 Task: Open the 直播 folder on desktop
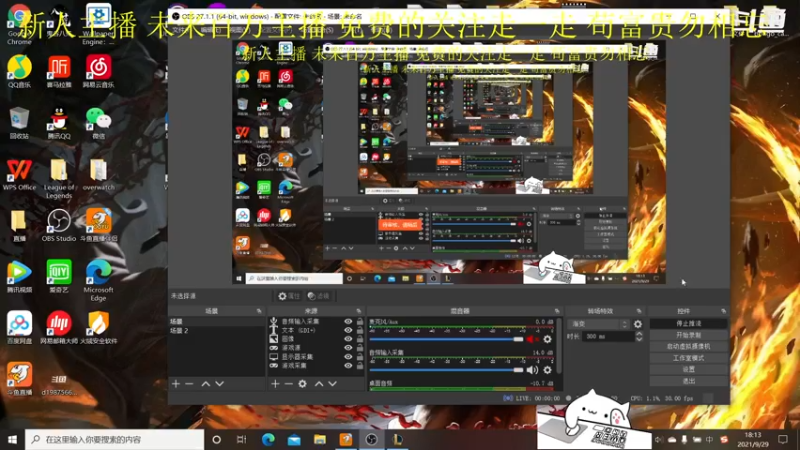point(19,225)
